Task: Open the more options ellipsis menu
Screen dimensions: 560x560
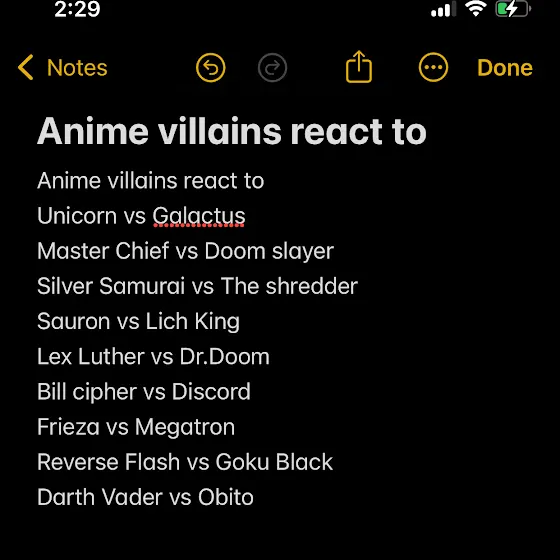Action: [433, 68]
